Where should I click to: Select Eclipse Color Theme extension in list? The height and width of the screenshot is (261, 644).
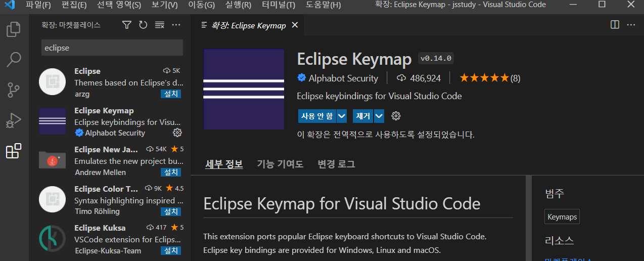click(110, 200)
